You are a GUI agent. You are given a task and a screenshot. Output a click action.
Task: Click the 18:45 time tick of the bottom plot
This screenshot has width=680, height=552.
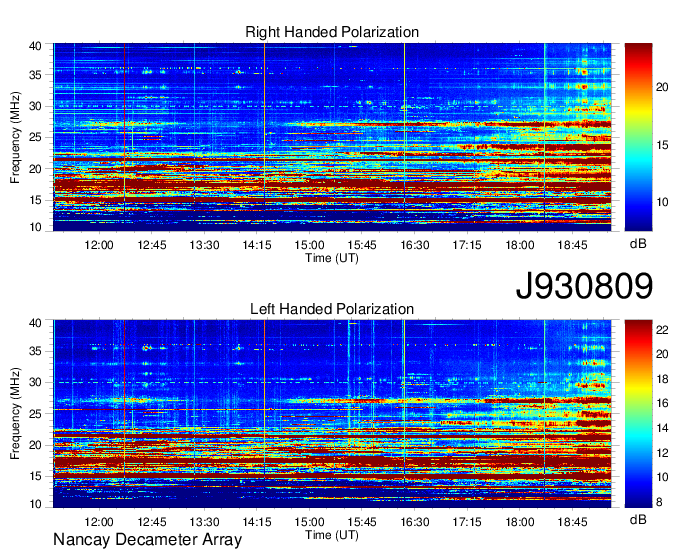click(x=572, y=522)
